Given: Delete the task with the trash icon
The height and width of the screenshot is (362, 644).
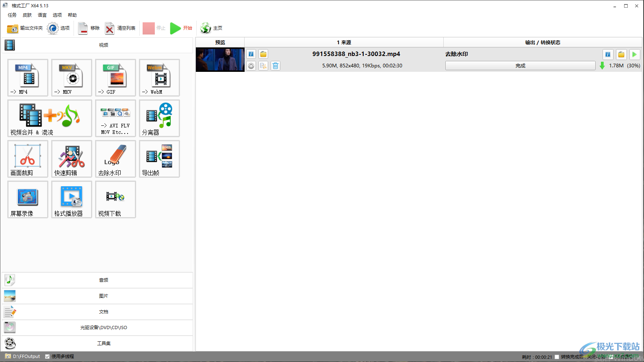Looking at the screenshot, I should pos(275,66).
